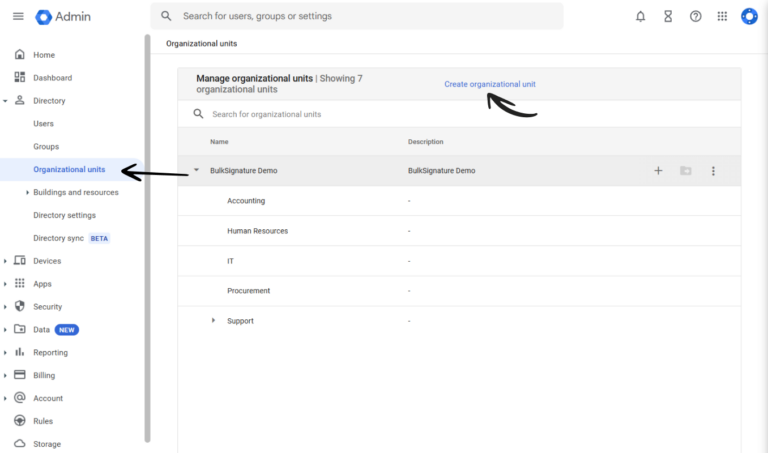Collapse the BulkSignature Demo tree arrow
Image resolution: width=768 pixels, height=453 pixels.
coord(196,170)
